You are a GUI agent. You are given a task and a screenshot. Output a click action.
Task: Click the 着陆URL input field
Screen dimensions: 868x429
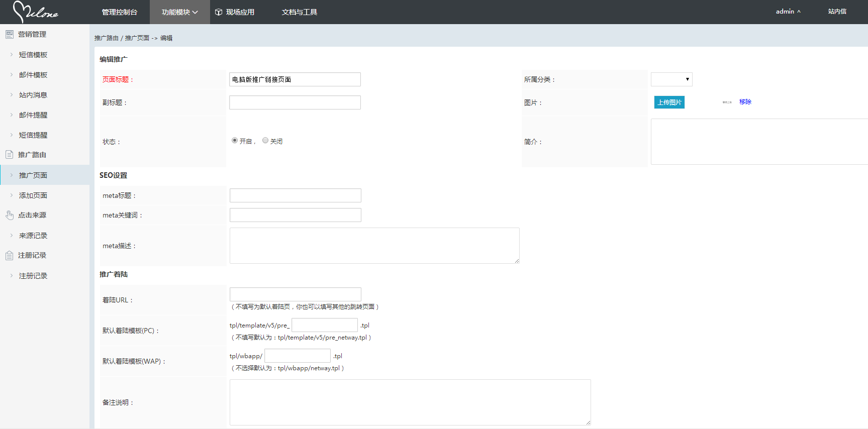pyautogui.click(x=295, y=294)
